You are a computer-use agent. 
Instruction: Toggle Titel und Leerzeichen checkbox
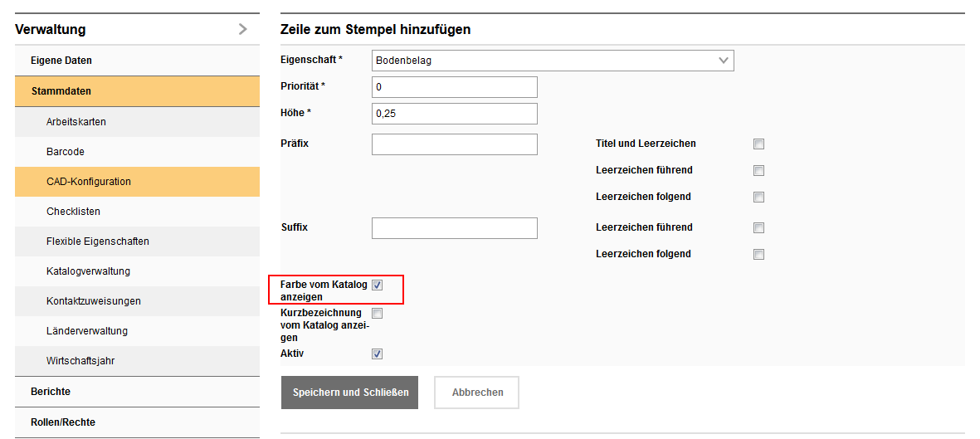758,144
